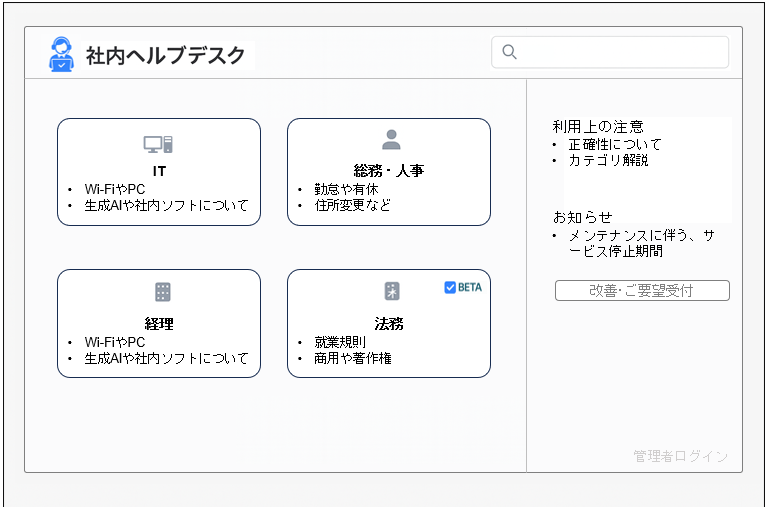The image size is (768, 507).
Task: Select the 経理 category card
Action: click(159, 323)
